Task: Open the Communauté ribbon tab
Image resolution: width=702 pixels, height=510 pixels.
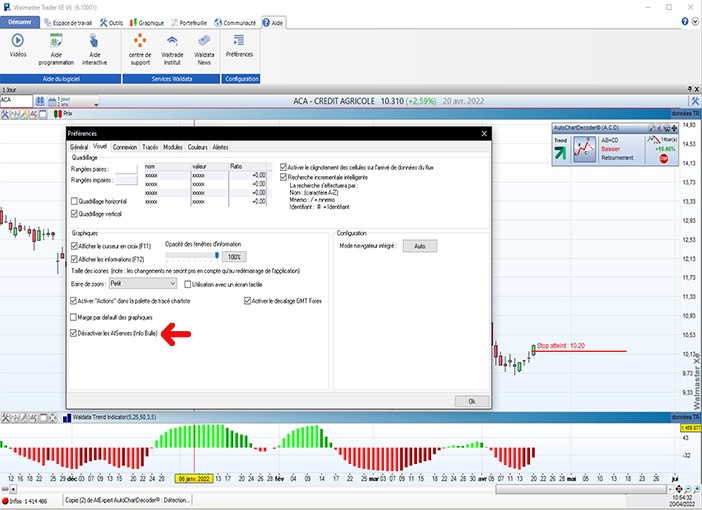Action: 235,22
